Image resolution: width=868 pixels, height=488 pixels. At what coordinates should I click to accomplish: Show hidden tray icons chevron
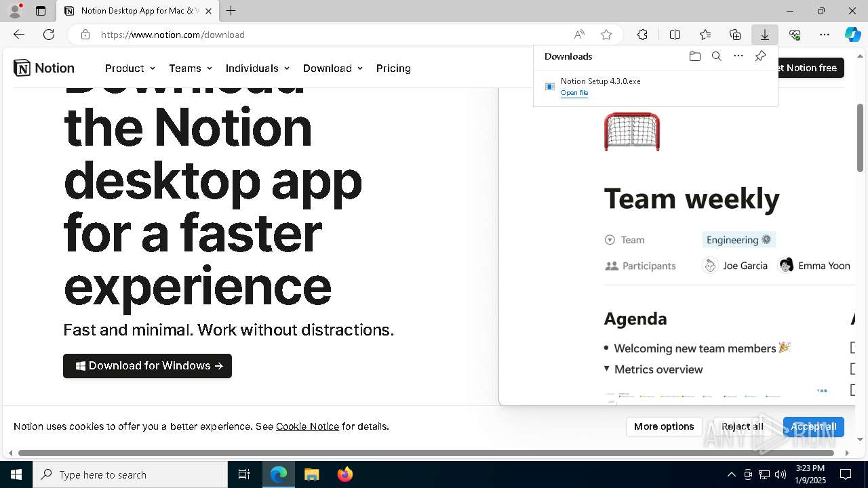tap(731, 474)
